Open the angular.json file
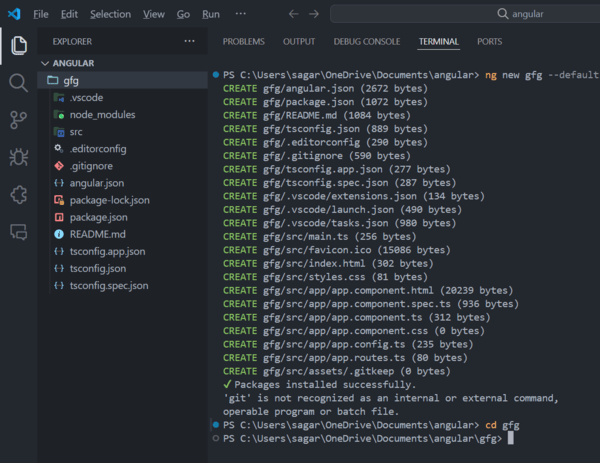This screenshot has width=600, height=463. click(x=96, y=183)
